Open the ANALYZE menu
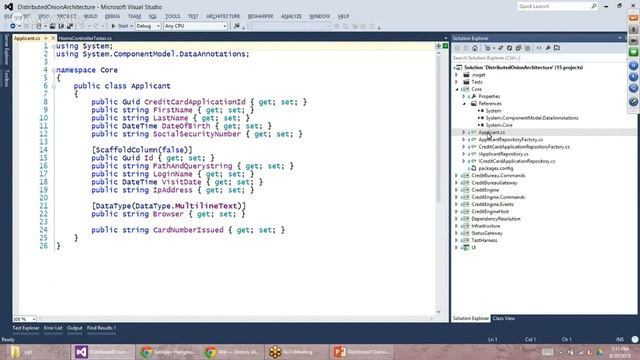 [x=291, y=16]
